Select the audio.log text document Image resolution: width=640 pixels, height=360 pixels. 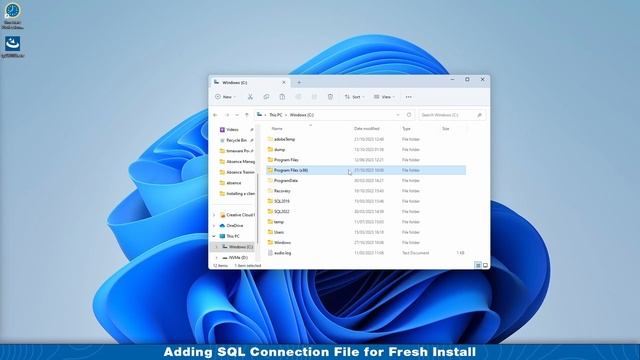click(x=366, y=253)
